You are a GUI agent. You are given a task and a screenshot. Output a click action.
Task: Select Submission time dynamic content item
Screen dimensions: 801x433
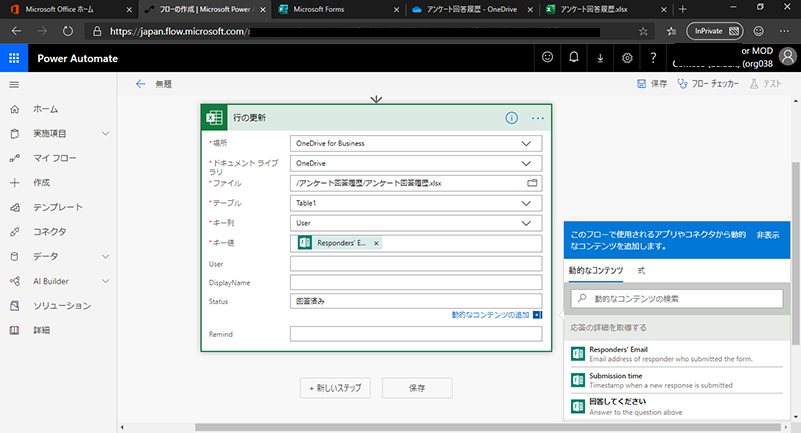click(677, 380)
